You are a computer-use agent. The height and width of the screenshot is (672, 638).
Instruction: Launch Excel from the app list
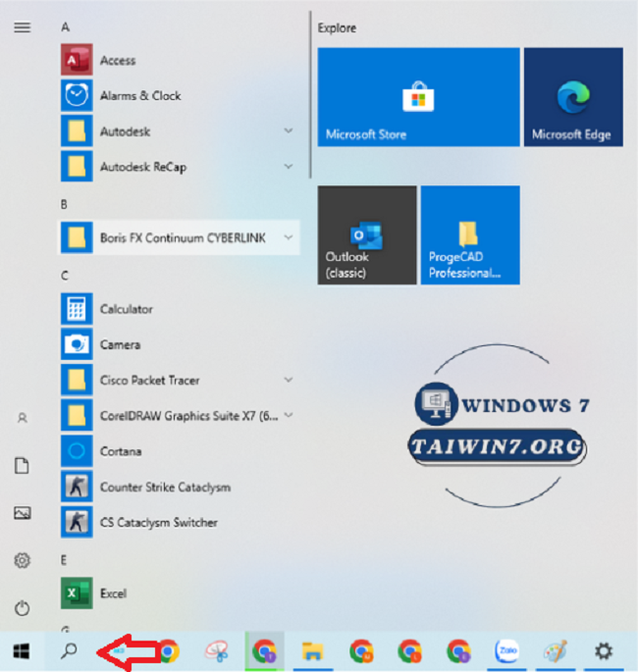[178, 594]
